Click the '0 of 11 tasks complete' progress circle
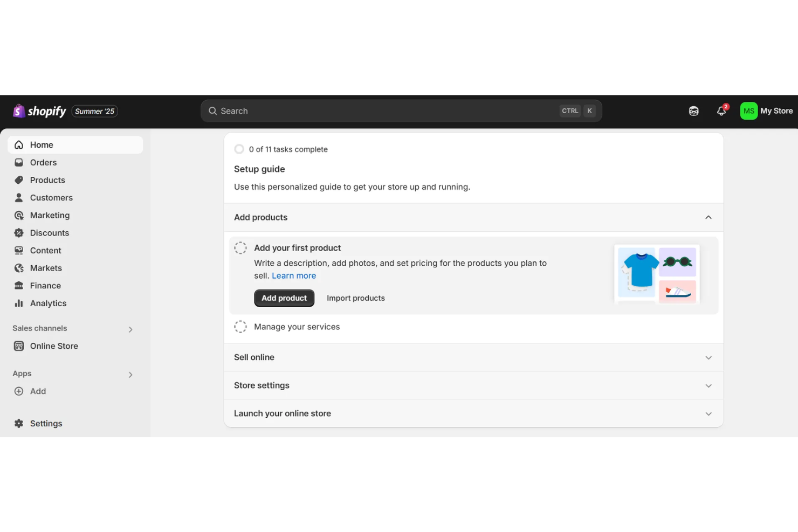Screen dimensions: 798x532 239,149
